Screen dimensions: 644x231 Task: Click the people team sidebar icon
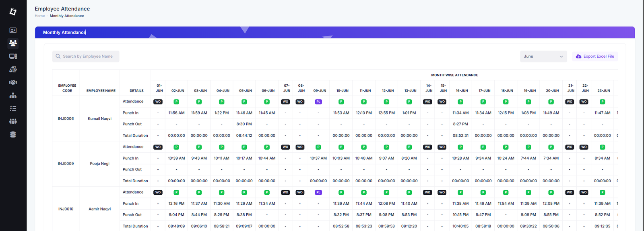click(x=13, y=121)
